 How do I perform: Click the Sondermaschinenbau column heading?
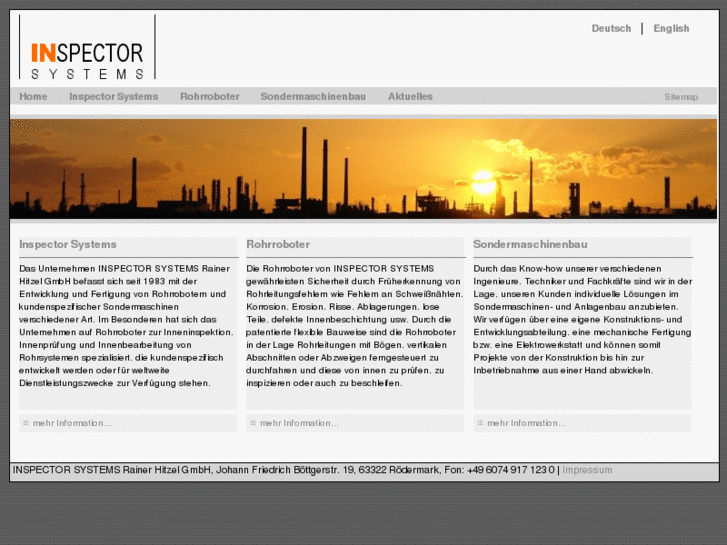pyautogui.click(x=530, y=244)
